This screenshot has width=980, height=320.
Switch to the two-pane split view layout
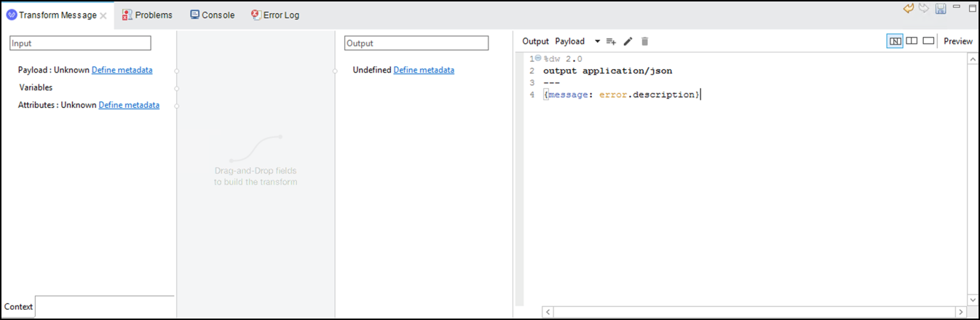tap(912, 41)
